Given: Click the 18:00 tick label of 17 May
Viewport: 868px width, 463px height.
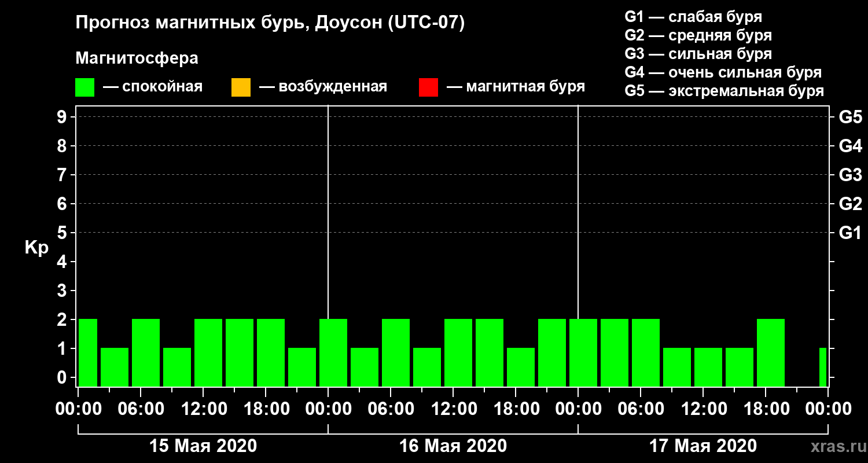Looking at the screenshot, I should (766, 409).
